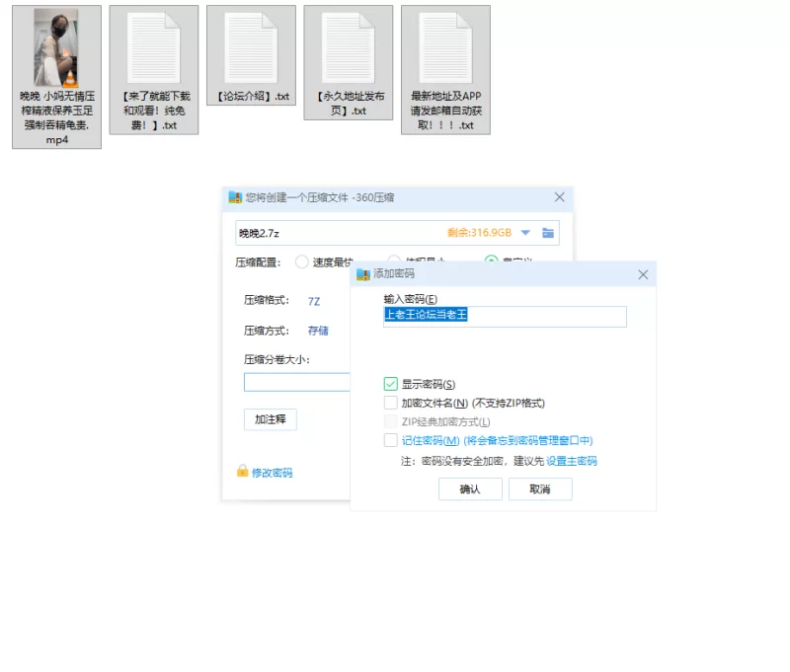Close the 添加密码 dialog with X
This screenshot has width=790, height=672.
point(643,274)
